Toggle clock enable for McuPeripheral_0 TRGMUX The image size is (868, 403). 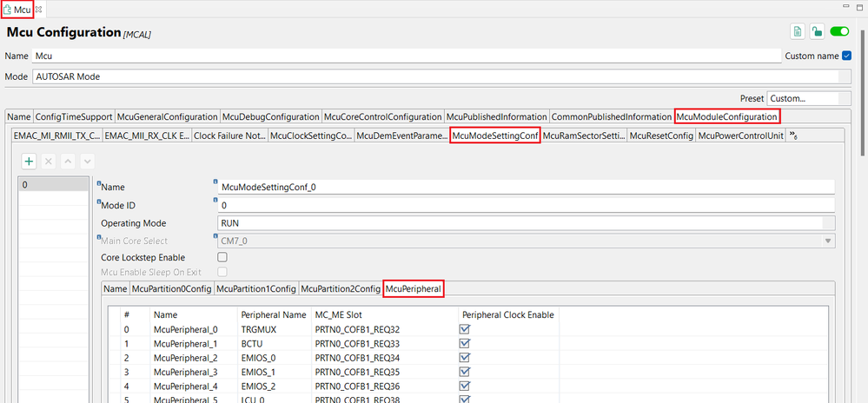pyautogui.click(x=465, y=329)
